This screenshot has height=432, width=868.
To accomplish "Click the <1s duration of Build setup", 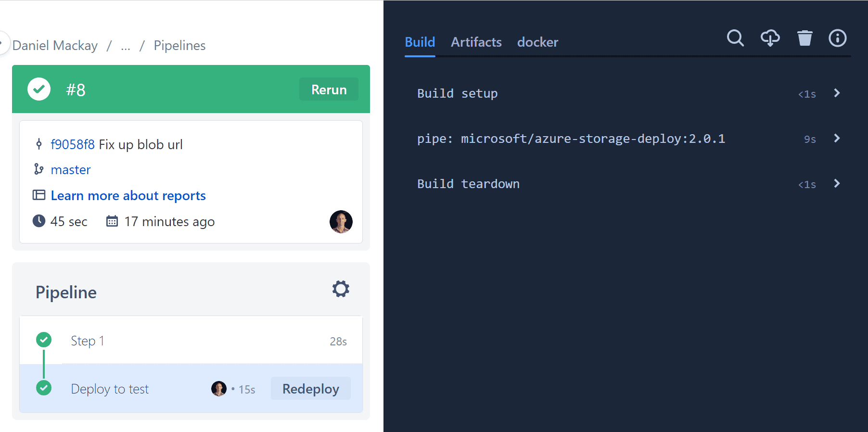I will coord(807,94).
